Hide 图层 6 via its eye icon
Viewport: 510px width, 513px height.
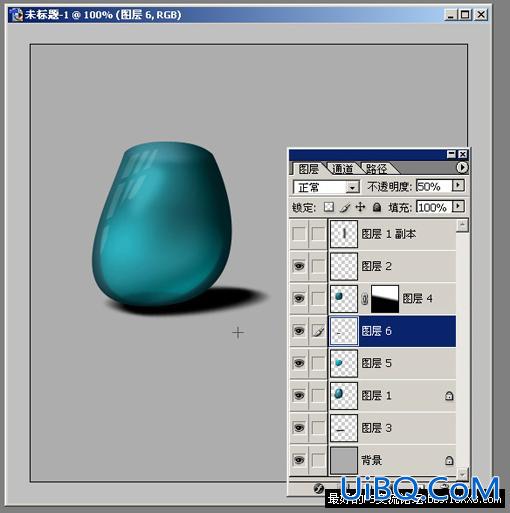299,331
